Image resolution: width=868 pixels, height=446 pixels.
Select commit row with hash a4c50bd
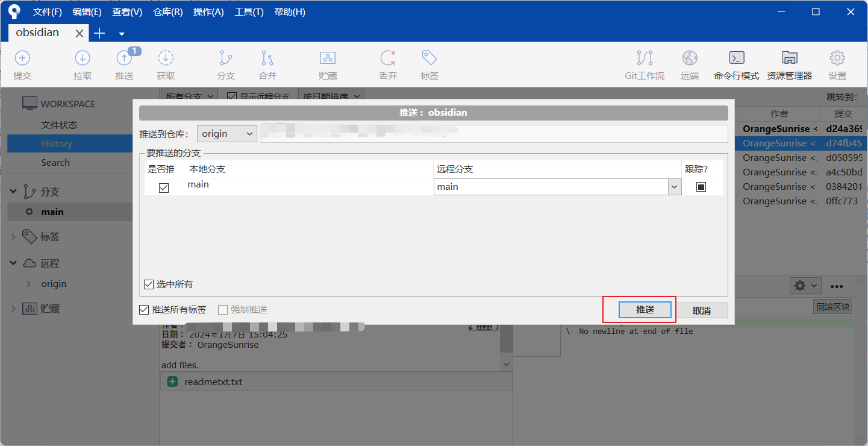(x=801, y=172)
